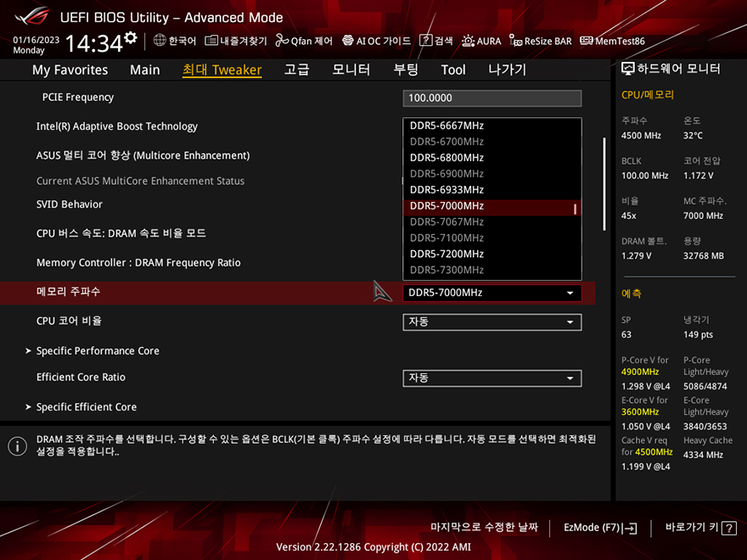
Task: Open Efficient Core Ratio dropdown
Action: tap(492, 378)
